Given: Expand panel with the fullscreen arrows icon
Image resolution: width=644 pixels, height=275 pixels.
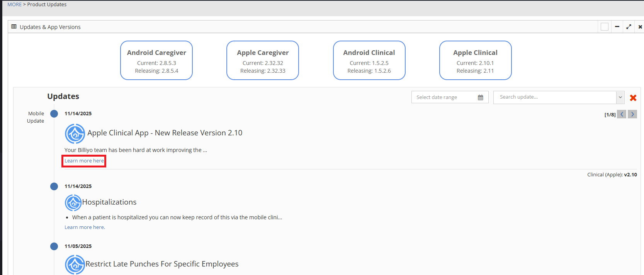Looking at the screenshot, I should pyautogui.click(x=629, y=27).
